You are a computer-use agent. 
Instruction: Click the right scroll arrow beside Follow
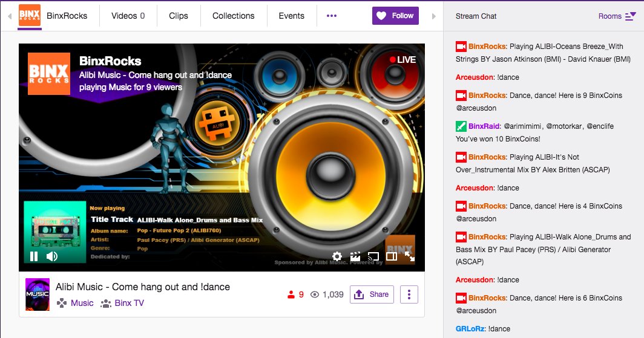tap(434, 16)
